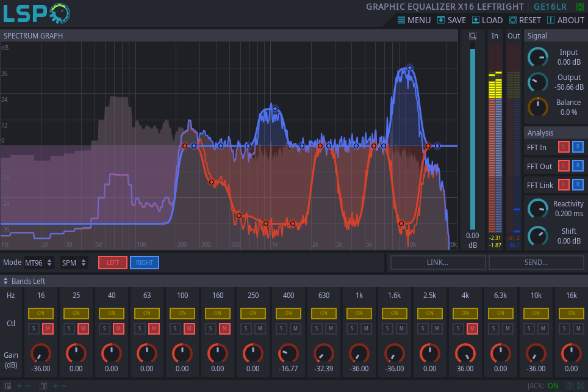Toggle FFT Out right channel R button
Image resolution: width=588 pixels, height=392 pixels.
(578, 165)
